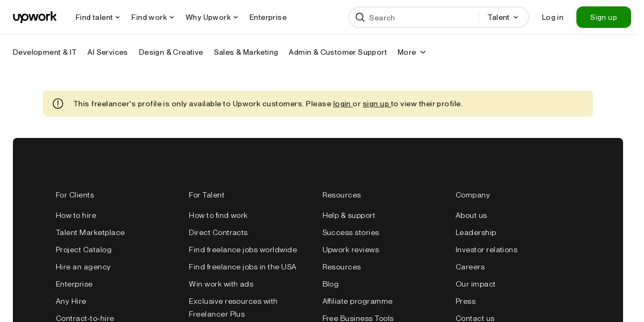Open the Talent Marketplace footer link
Viewport: 644px width, 322px height.
90,232
